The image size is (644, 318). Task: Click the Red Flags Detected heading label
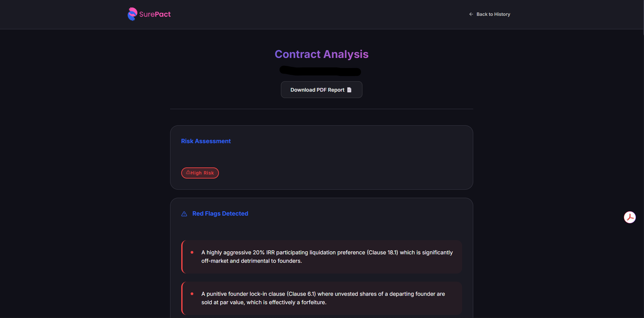pos(220,214)
